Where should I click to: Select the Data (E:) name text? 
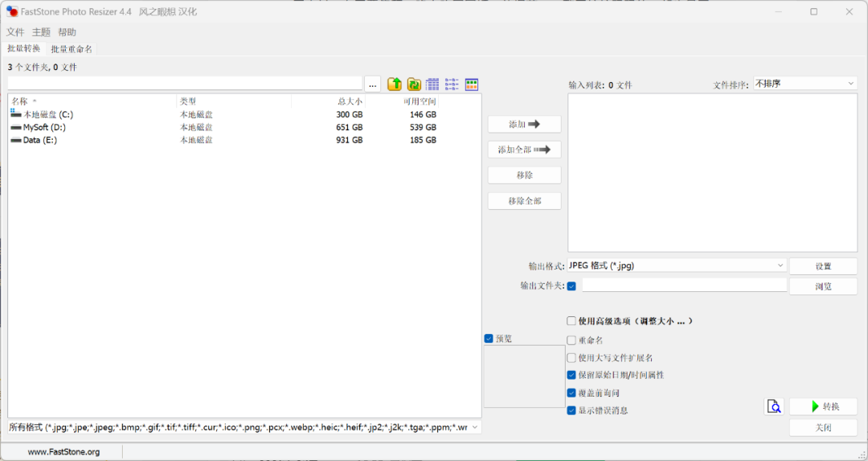click(40, 140)
